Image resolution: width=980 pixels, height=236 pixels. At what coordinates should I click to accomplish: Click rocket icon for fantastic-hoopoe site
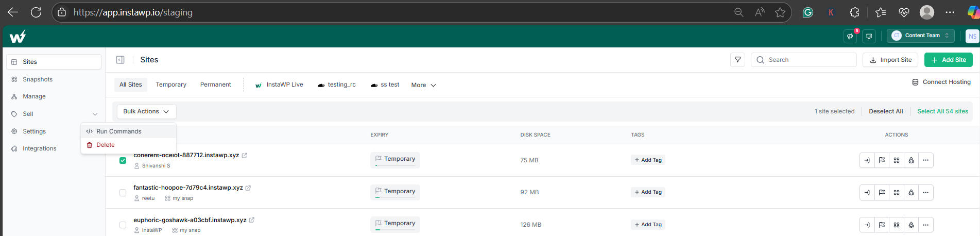[x=911, y=192]
